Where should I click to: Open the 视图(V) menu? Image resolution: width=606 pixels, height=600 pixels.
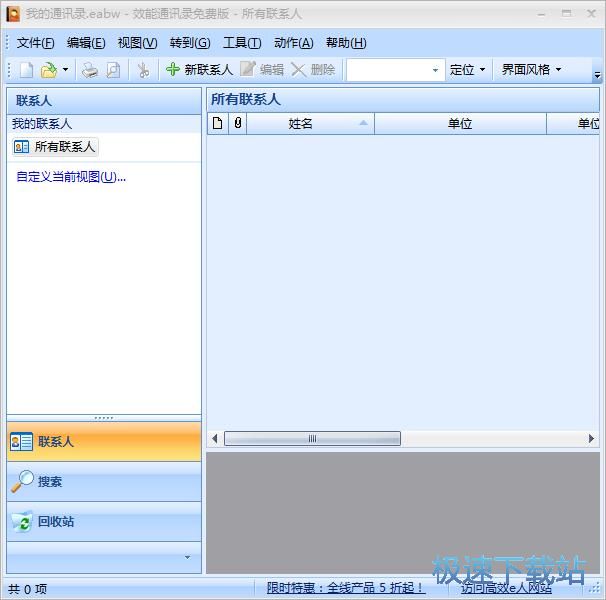tap(137, 43)
